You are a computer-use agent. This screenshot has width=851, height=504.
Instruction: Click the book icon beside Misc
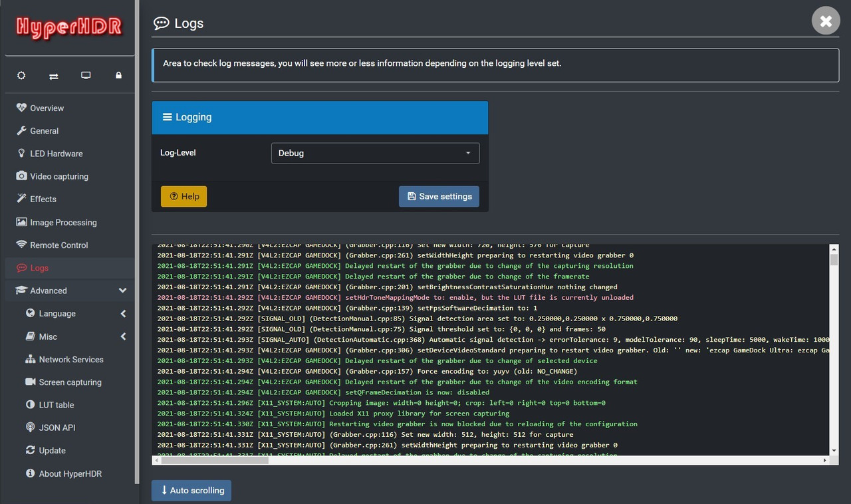pos(30,336)
